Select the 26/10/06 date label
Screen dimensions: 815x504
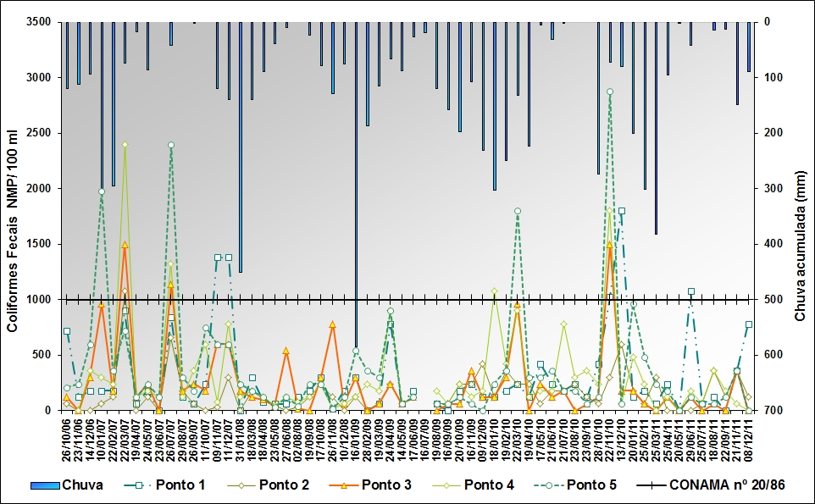tap(67, 440)
